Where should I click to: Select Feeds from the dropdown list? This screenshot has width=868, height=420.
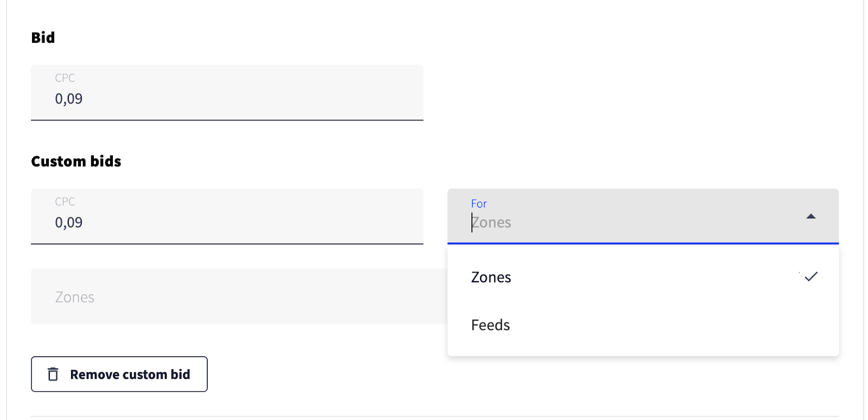pyautogui.click(x=490, y=325)
